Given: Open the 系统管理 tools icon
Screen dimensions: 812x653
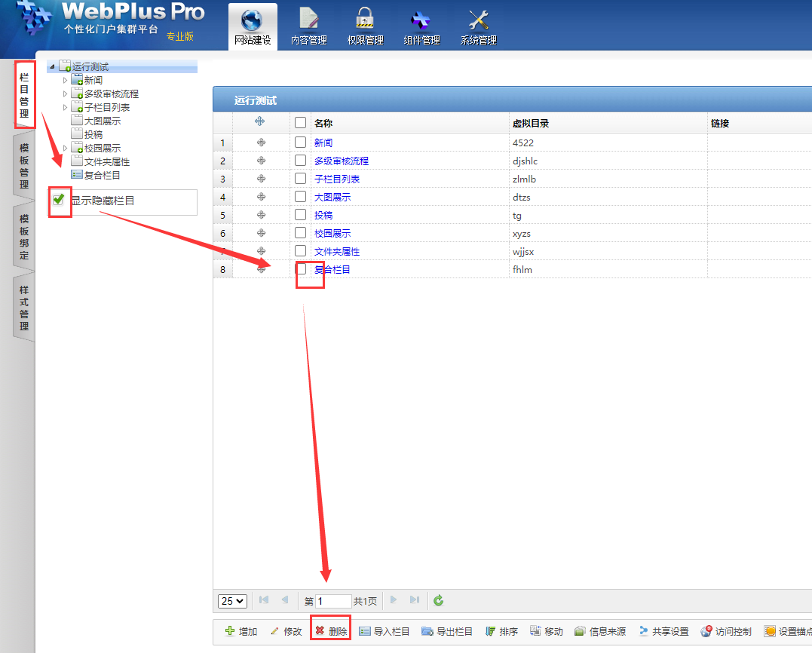Looking at the screenshot, I should click(479, 21).
